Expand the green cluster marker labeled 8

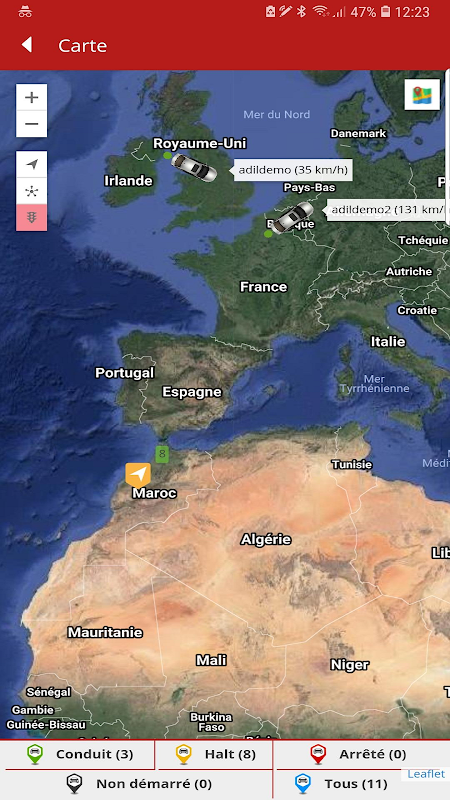tap(162, 453)
